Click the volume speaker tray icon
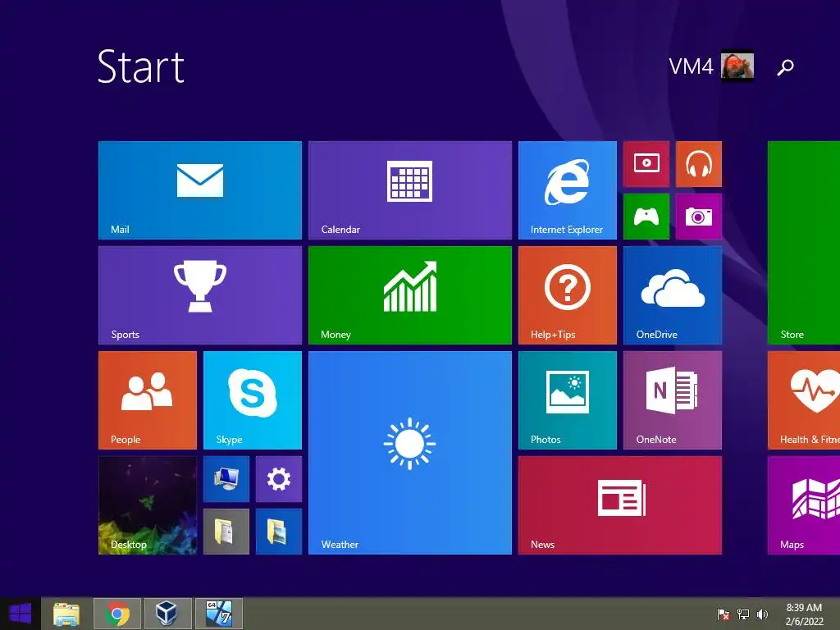Image resolution: width=840 pixels, height=630 pixels. pyautogui.click(x=762, y=614)
